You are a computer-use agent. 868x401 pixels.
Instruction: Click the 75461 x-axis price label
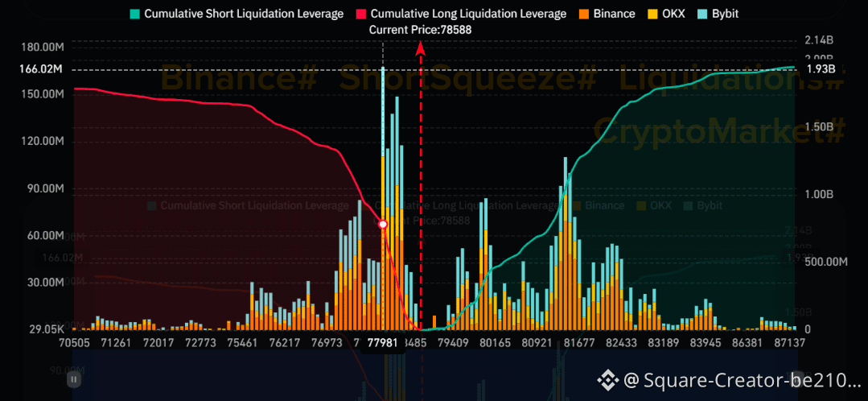[242, 343]
